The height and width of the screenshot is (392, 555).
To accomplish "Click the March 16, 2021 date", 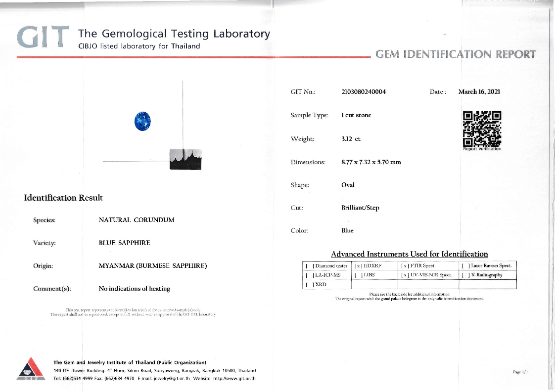I will (479, 92).
